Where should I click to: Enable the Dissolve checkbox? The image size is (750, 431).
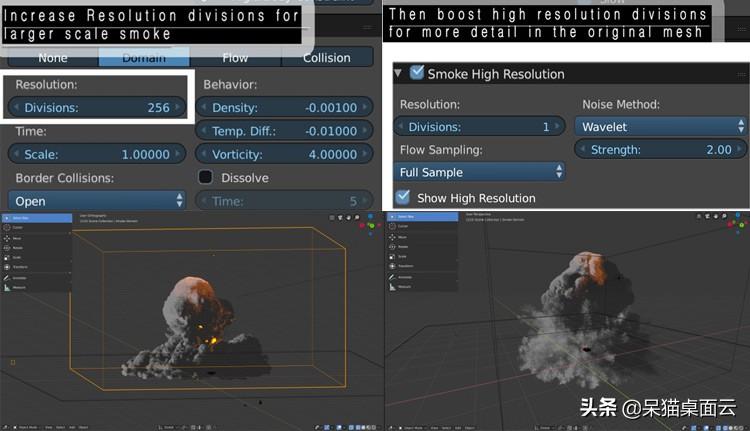coord(205,177)
